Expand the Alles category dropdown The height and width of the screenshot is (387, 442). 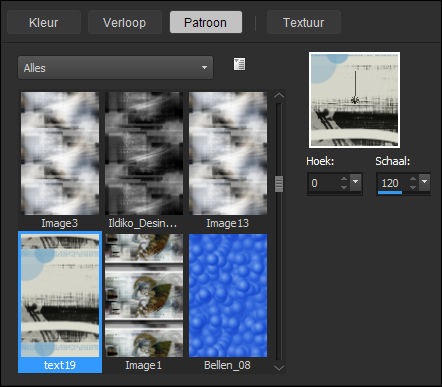(115, 68)
